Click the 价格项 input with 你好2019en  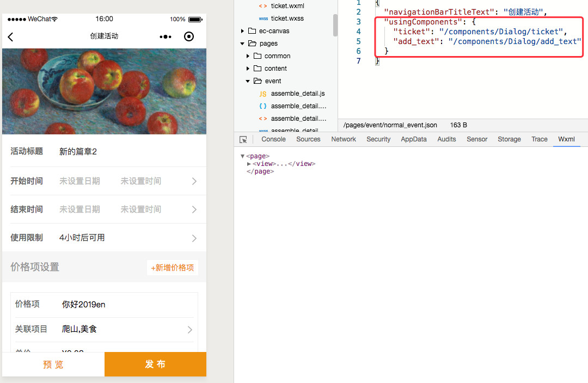[x=84, y=304]
